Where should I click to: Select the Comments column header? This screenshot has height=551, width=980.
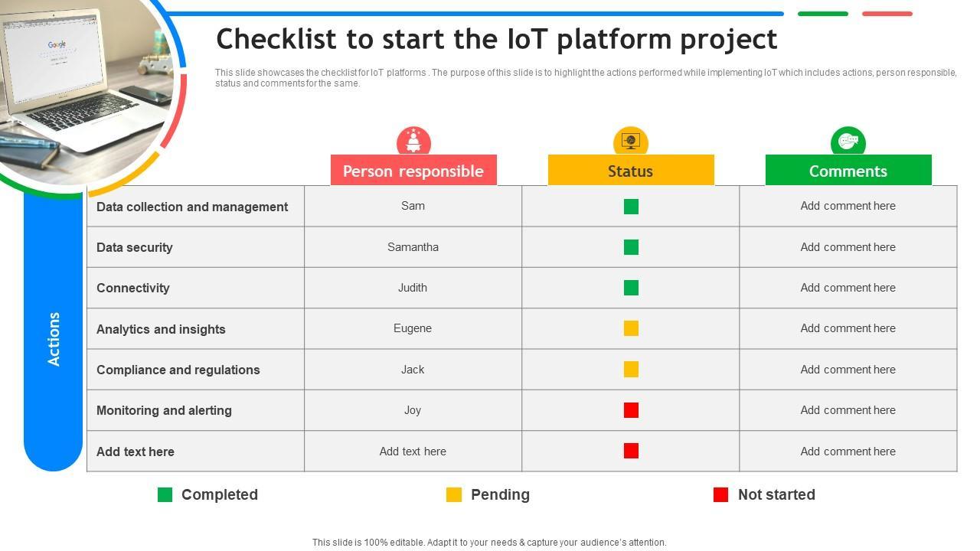(x=848, y=171)
